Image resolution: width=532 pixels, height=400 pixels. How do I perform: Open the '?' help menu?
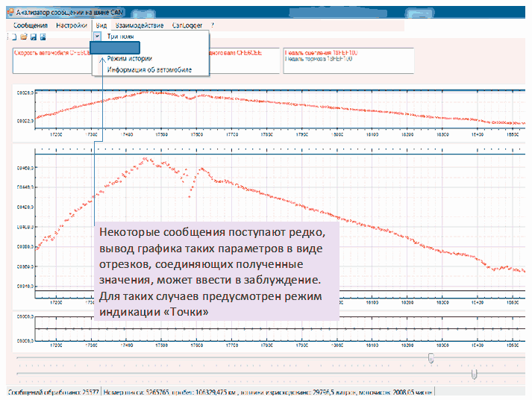(x=213, y=25)
